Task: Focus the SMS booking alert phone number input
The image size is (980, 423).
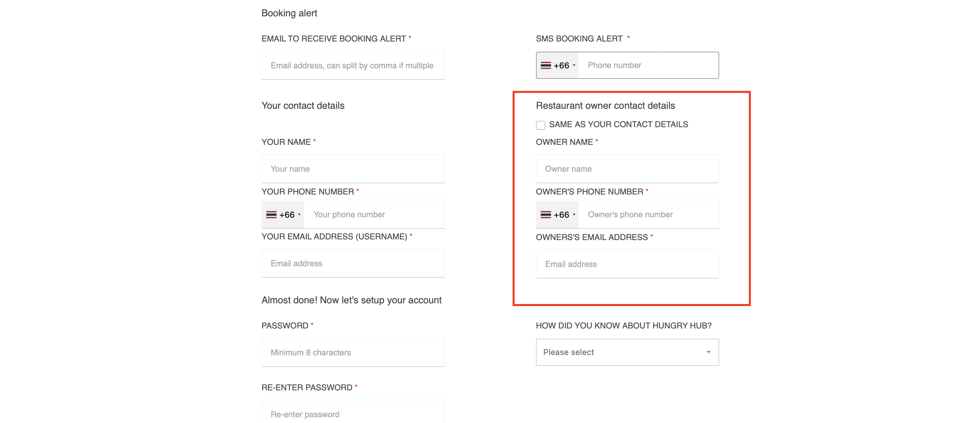Action: pos(648,65)
